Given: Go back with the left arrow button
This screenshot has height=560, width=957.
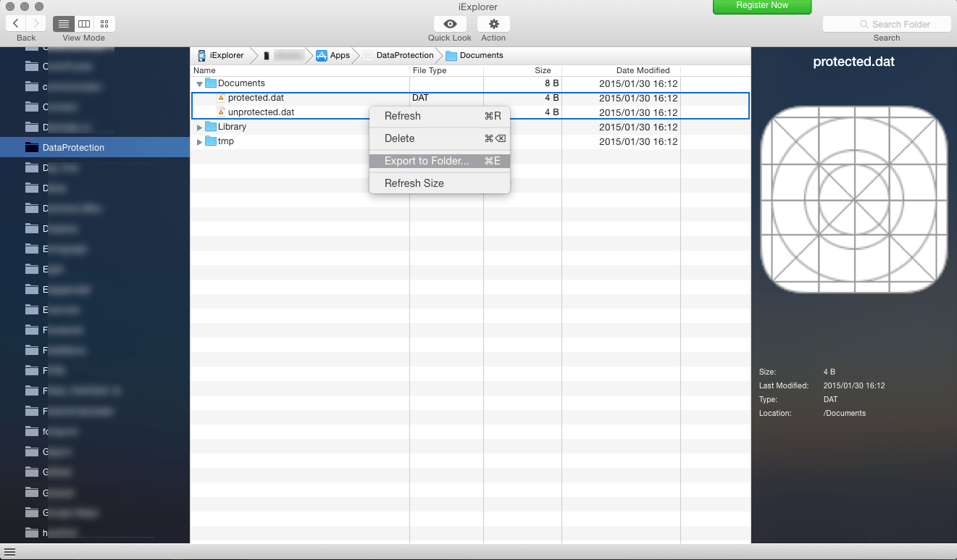Looking at the screenshot, I should (x=16, y=24).
